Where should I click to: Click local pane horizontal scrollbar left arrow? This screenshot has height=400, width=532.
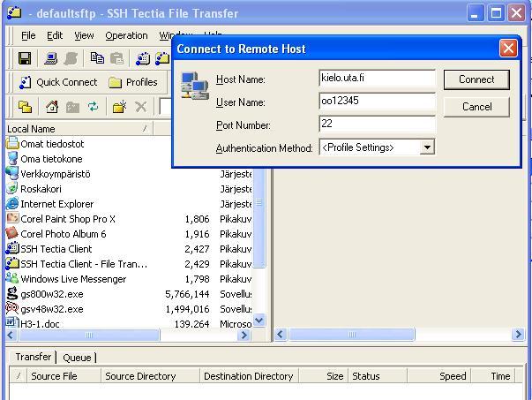click(11, 336)
